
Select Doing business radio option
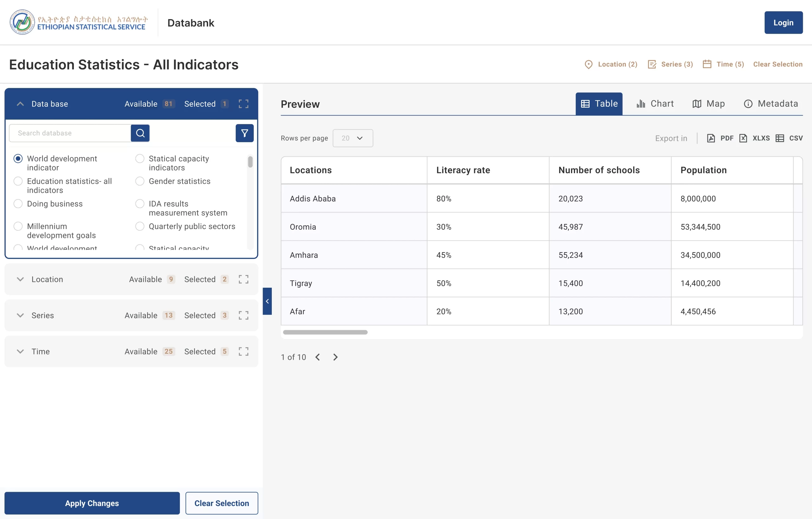[18, 204]
